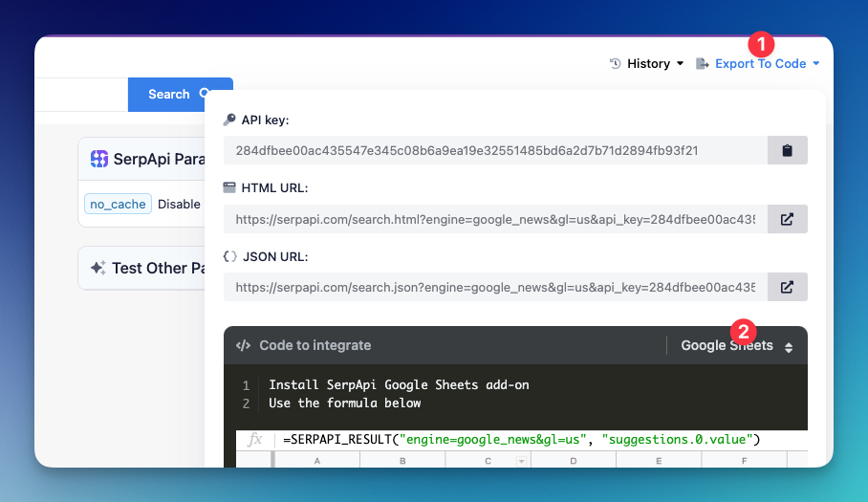Select the API key text field
Viewport: 868px width, 502px height.
click(x=495, y=150)
